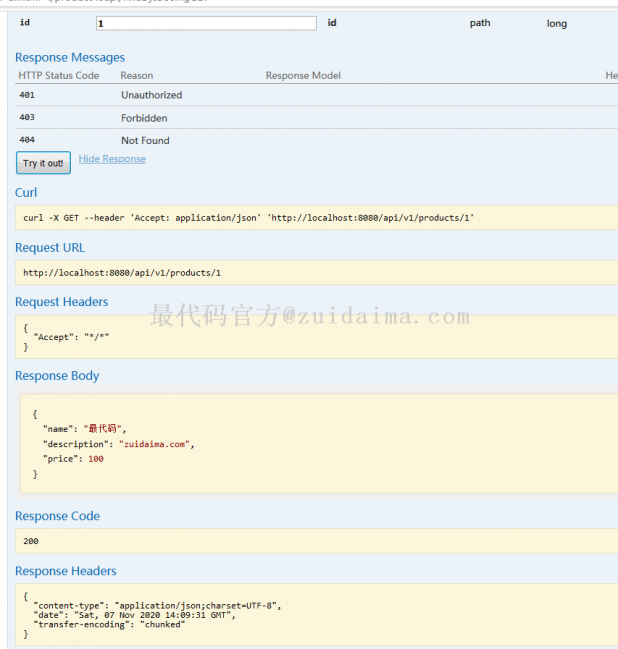Click the "zuidaima.com" description value in Response Body
Viewport: 618px width, 649px height.
(x=155, y=443)
